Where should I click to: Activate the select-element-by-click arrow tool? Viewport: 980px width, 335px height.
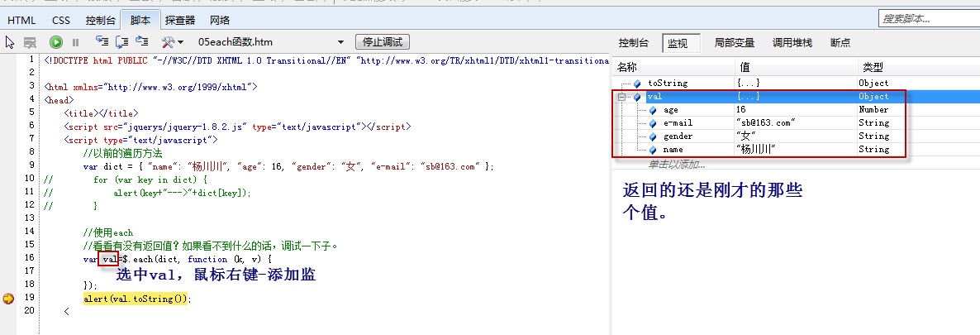pyautogui.click(x=10, y=42)
